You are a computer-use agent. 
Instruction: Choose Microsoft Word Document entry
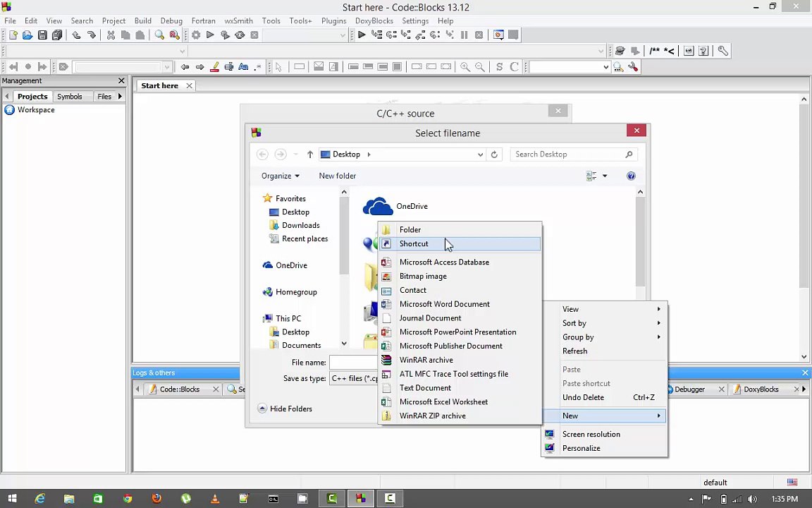[460, 304]
